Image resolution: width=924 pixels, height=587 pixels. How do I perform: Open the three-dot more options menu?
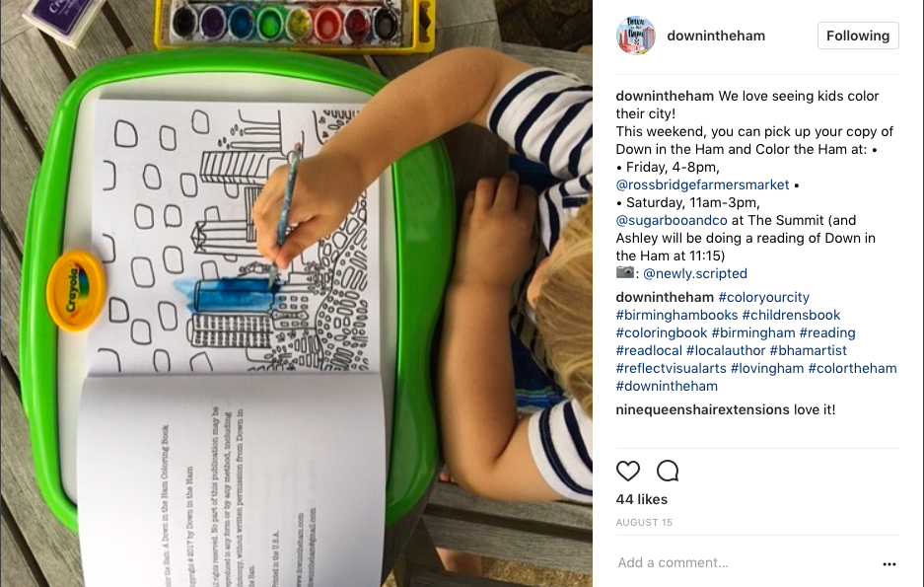coord(889,564)
